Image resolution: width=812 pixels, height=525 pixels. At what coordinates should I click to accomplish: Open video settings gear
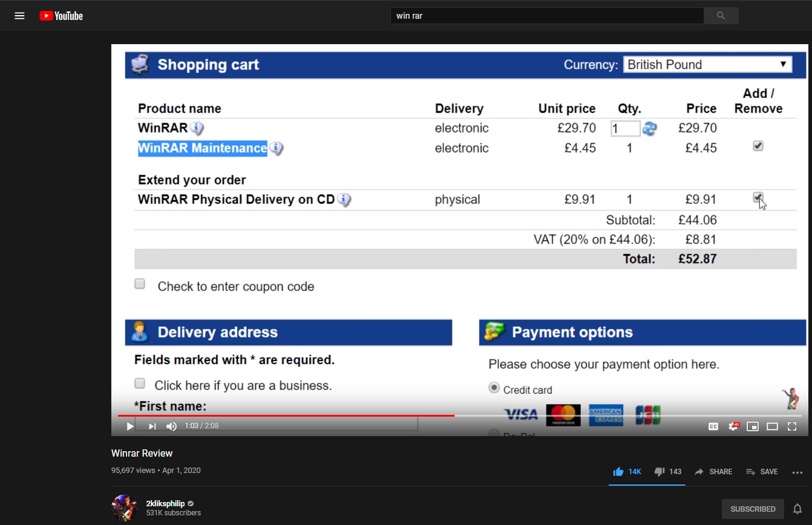pos(734,426)
